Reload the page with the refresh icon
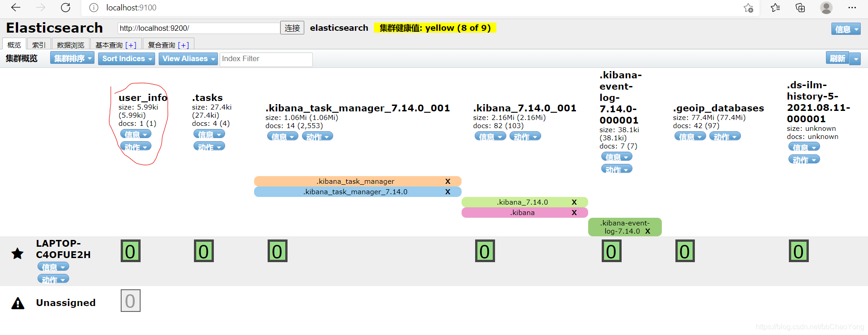The image size is (868, 335). tap(66, 8)
